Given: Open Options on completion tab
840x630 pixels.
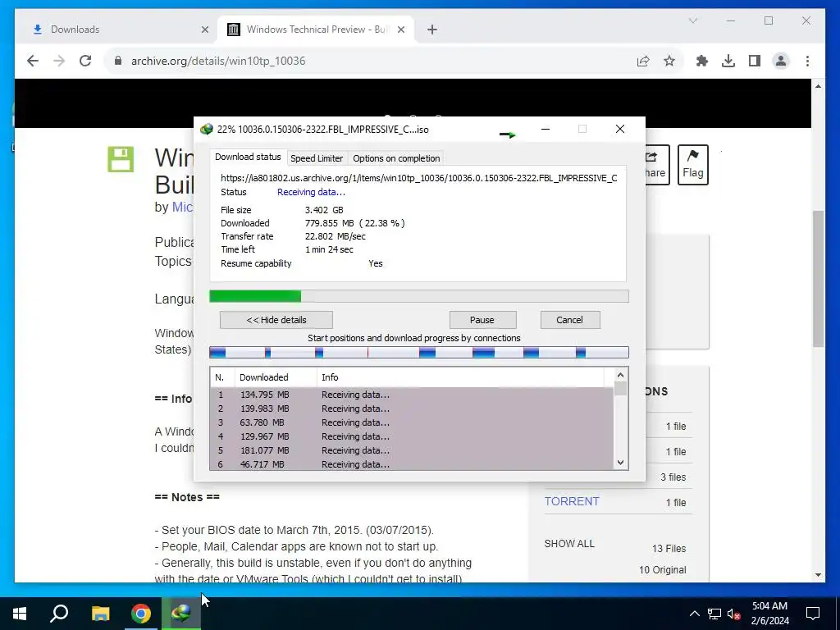Looking at the screenshot, I should tap(396, 158).
